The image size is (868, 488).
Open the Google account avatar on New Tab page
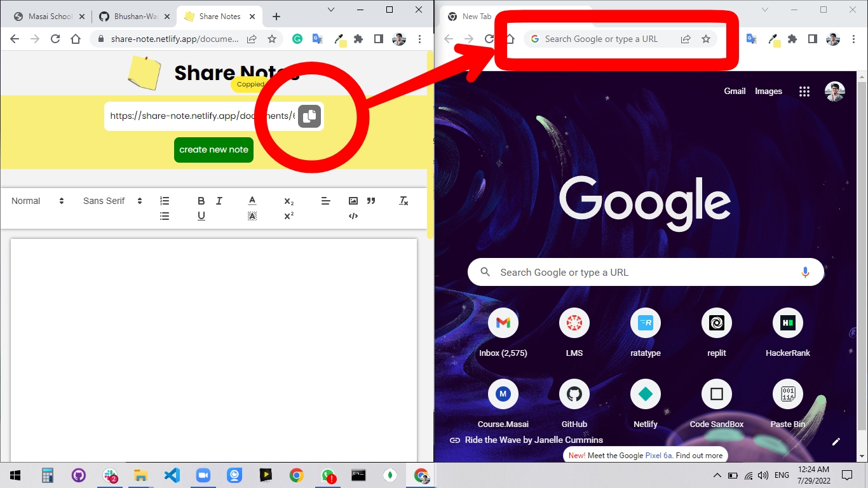click(835, 91)
